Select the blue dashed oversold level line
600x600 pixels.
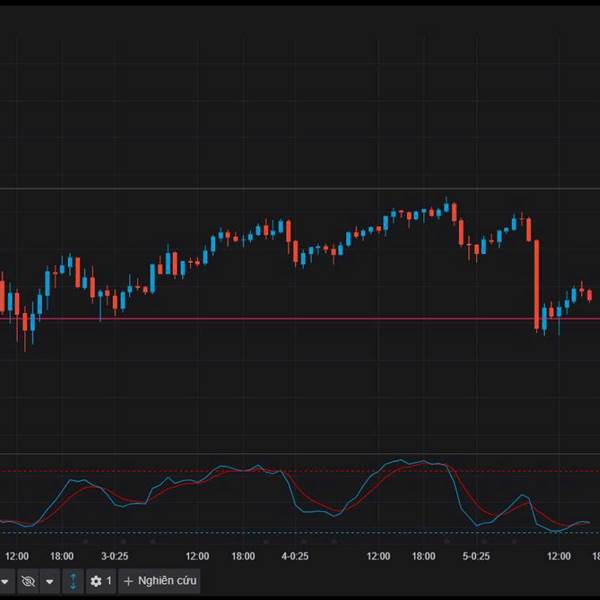point(300,533)
